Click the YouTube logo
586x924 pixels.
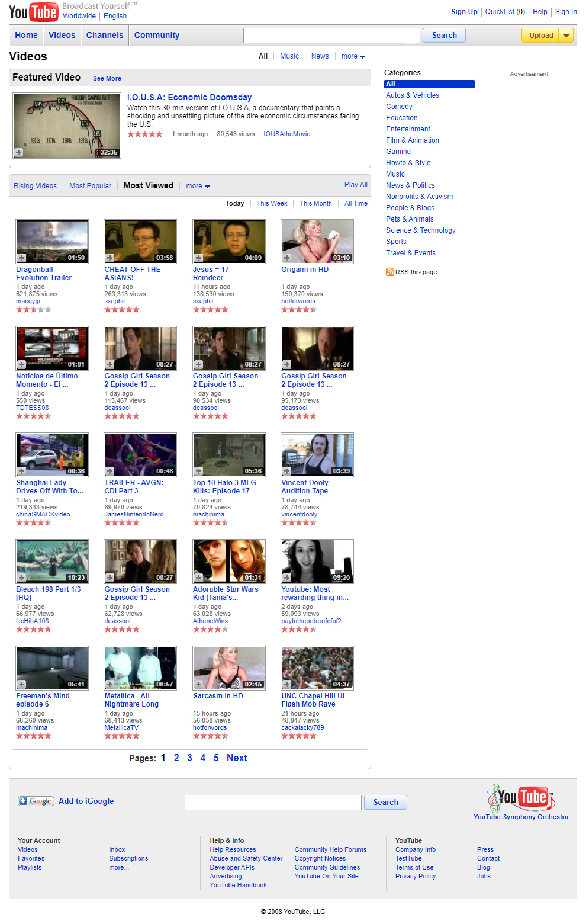[33, 12]
